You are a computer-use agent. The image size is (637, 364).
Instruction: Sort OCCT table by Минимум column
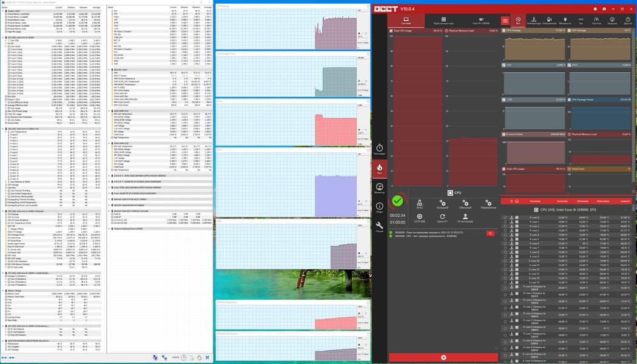pos(582,201)
